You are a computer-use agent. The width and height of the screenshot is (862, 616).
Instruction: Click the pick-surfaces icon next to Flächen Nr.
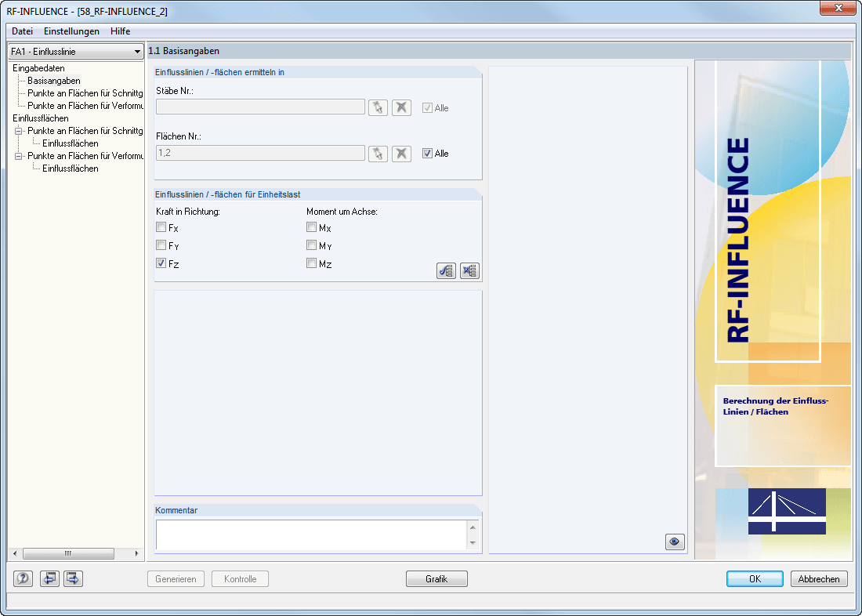[x=378, y=154]
